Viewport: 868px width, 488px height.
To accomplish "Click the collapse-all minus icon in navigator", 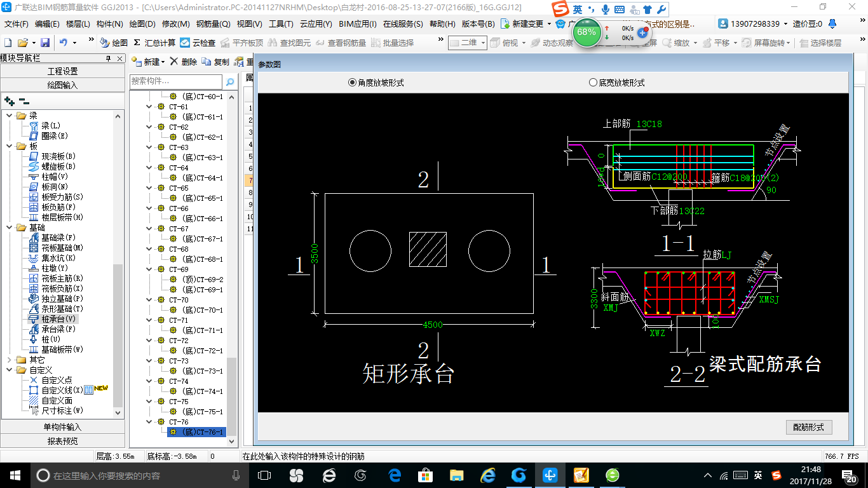I will [x=24, y=100].
